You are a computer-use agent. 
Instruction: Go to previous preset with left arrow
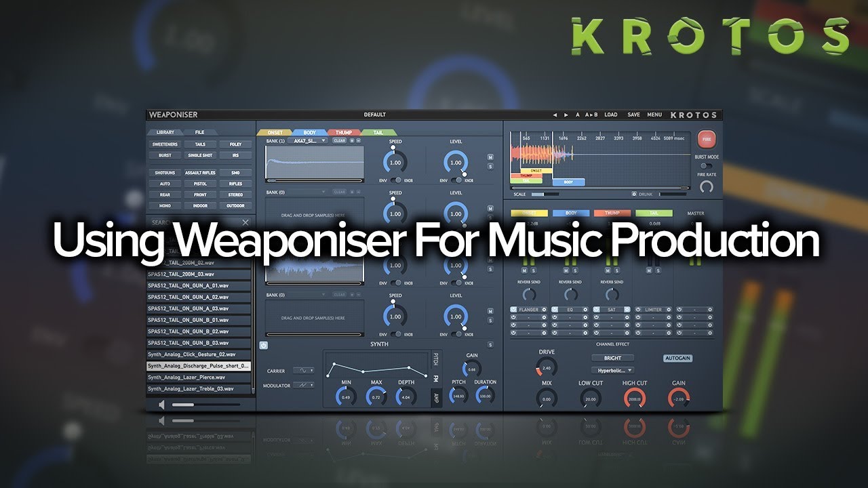coord(554,115)
